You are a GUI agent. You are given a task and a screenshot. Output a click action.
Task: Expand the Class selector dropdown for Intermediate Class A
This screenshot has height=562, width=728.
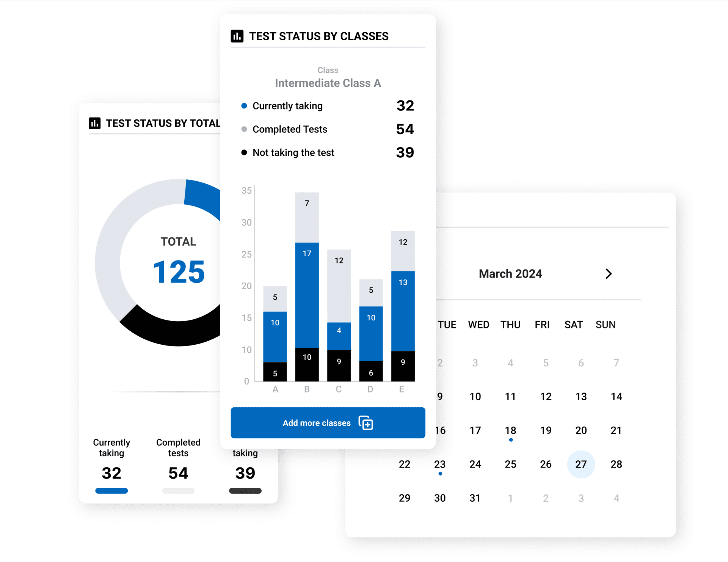(x=328, y=83)
